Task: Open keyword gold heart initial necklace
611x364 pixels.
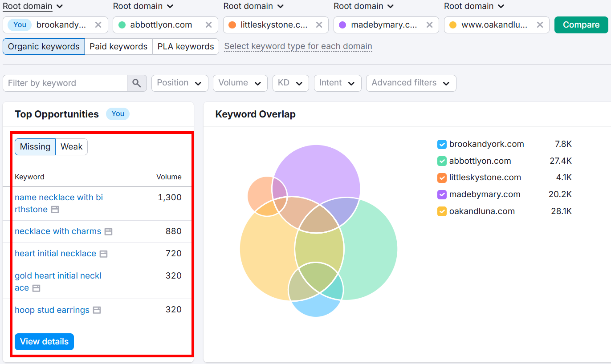Action: tap(58, 282)
